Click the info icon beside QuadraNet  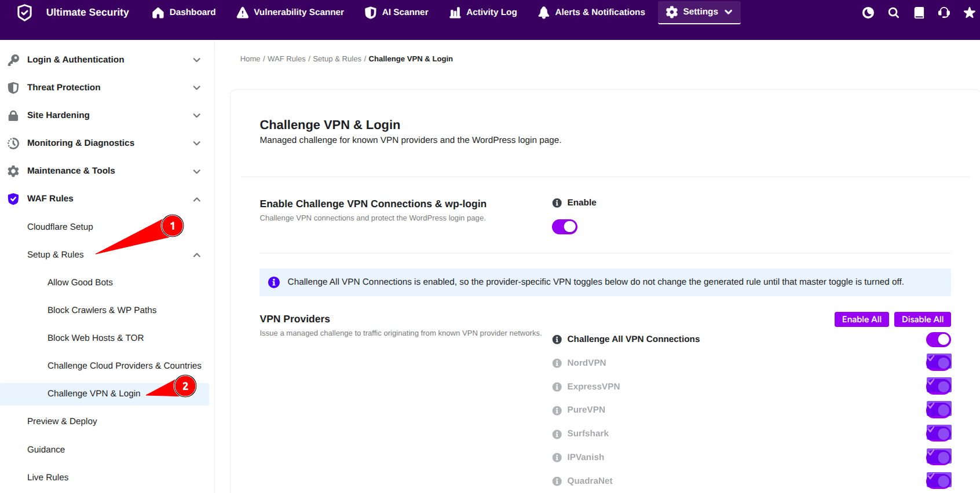pyautogui.click(x=557, y=481)
